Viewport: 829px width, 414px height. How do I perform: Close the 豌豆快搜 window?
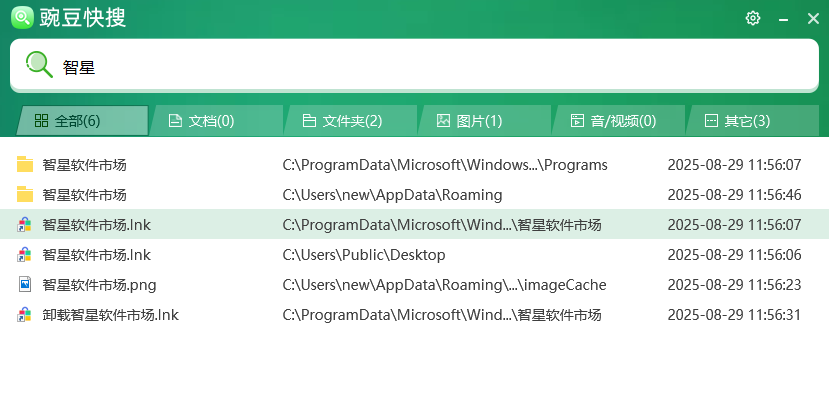(x=813, y=19)
